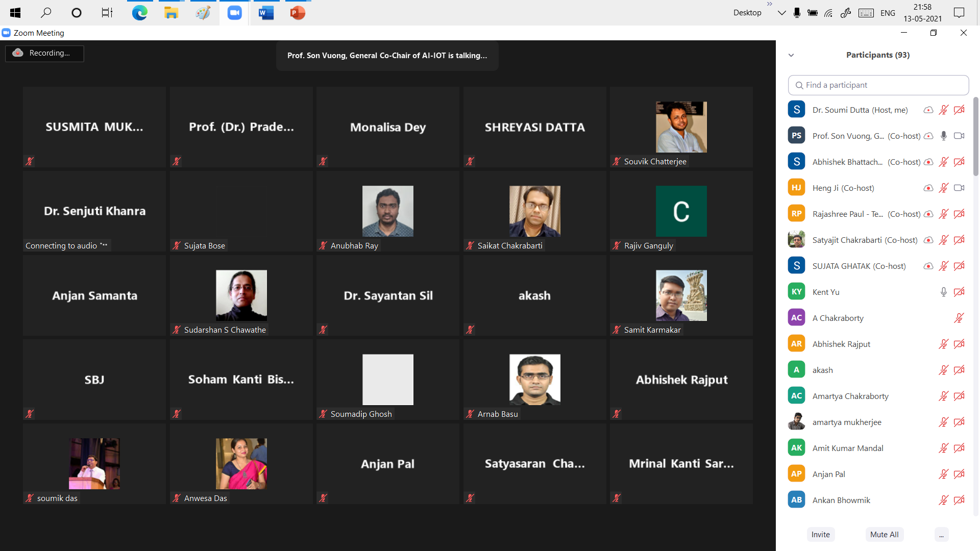The image size is (980, 551).
Task: Click the Cortana circle in the taskbar
Action: (x=77, y=13)
